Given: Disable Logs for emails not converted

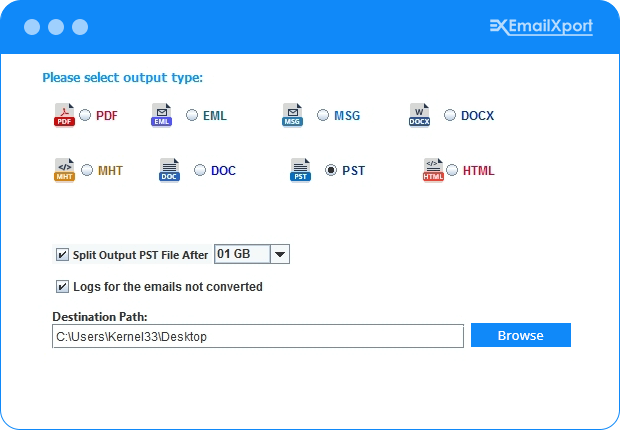Looking at the screenshot, I should [x=63, y=287].
